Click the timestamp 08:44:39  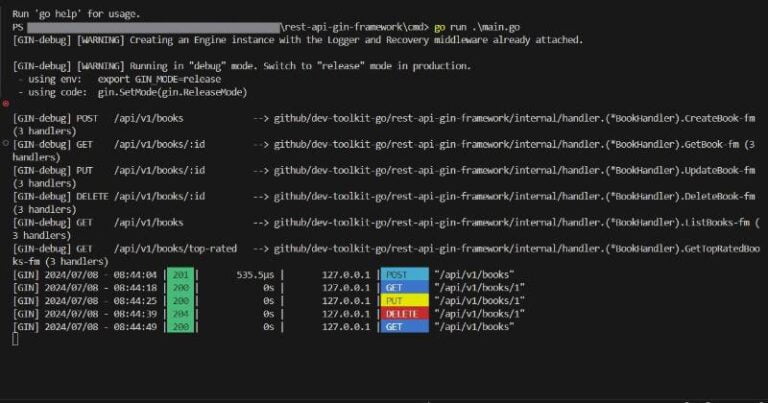(135, 314)
